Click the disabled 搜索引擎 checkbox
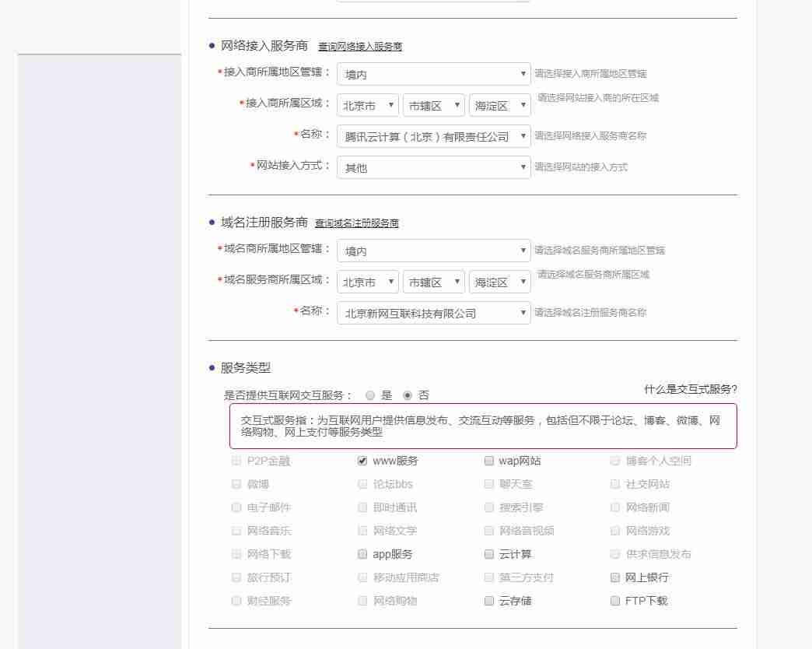Screen dimensions: 812x649 pyautogui.click(x=489, y=507)
